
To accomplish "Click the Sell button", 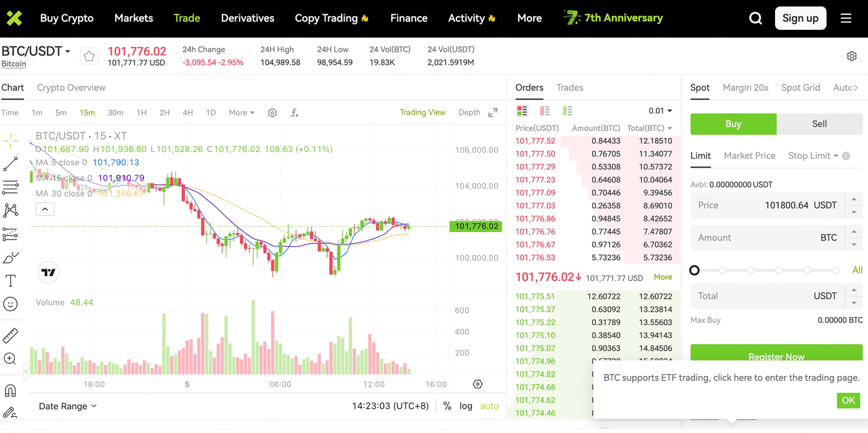I will tap(819, 124).
